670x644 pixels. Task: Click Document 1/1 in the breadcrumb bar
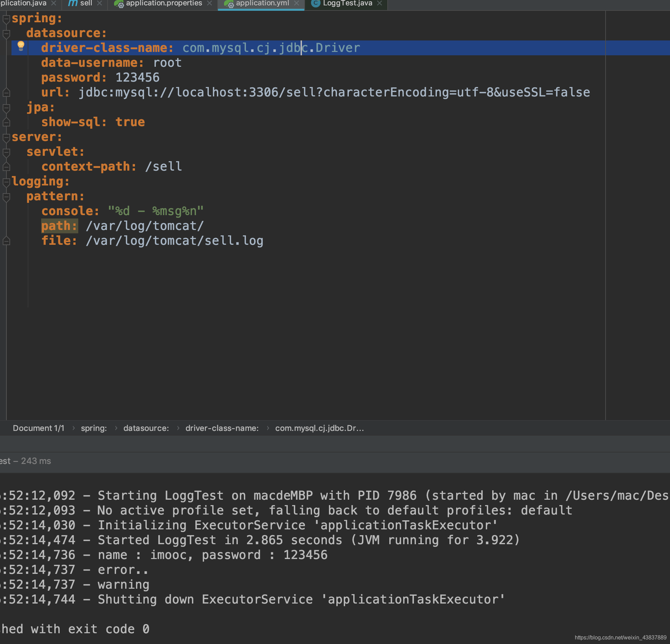38,428
